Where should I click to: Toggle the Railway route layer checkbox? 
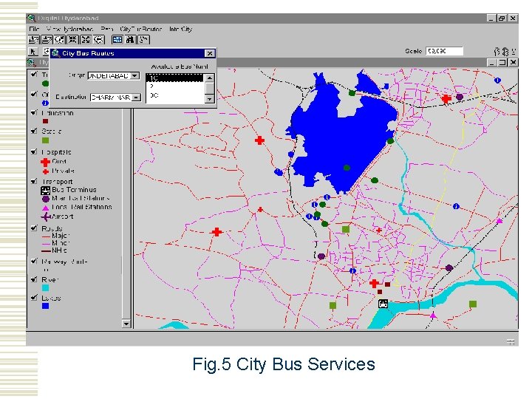pyautogui.click(x=34, y=262)
